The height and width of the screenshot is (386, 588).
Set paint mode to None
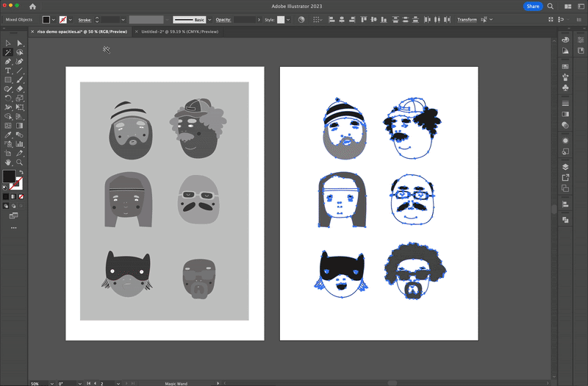[21, 196]
